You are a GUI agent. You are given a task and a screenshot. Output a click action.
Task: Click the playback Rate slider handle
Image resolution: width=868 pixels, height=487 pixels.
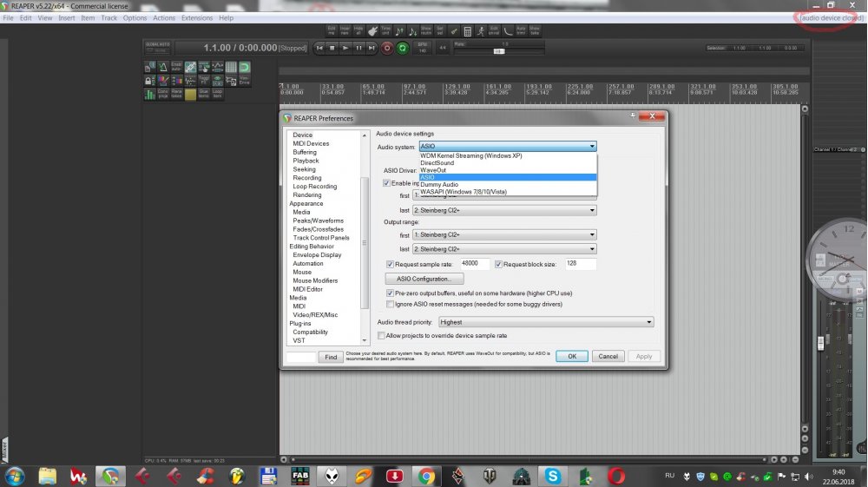pyautogui.click(x=499, y=51)
